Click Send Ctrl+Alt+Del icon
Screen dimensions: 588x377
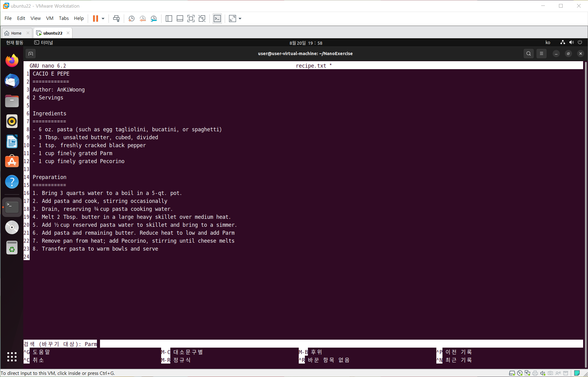click(116, 19)
